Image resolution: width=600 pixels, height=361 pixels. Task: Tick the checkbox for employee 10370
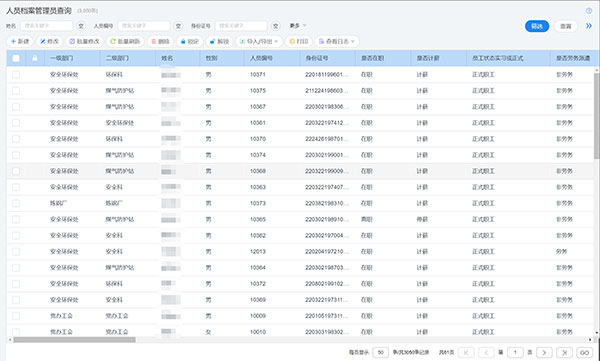pos(16,139)
